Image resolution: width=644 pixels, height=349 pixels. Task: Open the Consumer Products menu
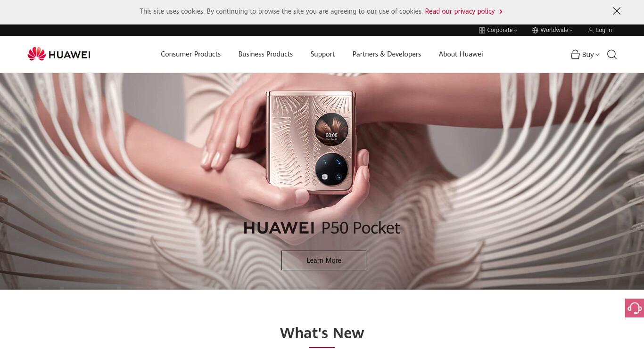click(x=190, y=54)
